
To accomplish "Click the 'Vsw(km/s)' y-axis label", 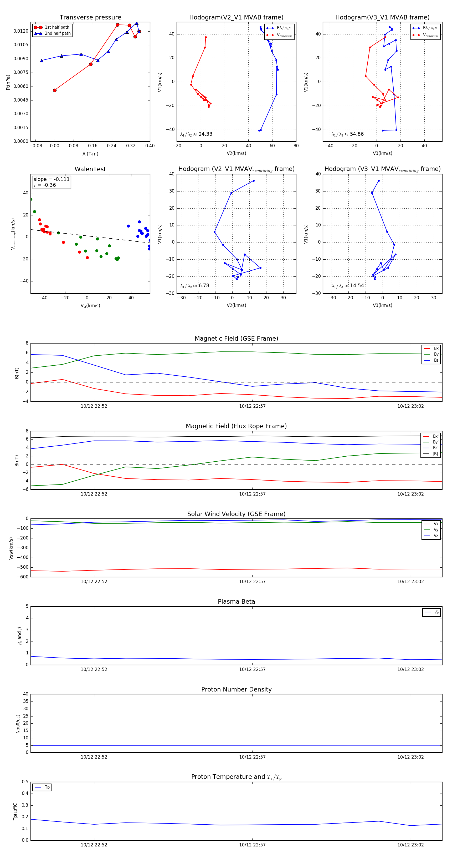I will [x=11, y=548].
